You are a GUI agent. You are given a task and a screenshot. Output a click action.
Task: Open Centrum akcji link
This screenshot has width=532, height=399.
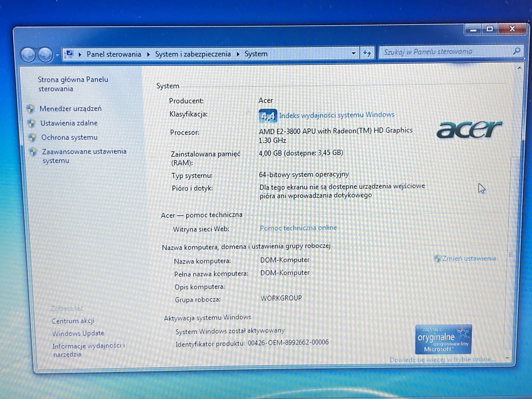pos(73,321)
